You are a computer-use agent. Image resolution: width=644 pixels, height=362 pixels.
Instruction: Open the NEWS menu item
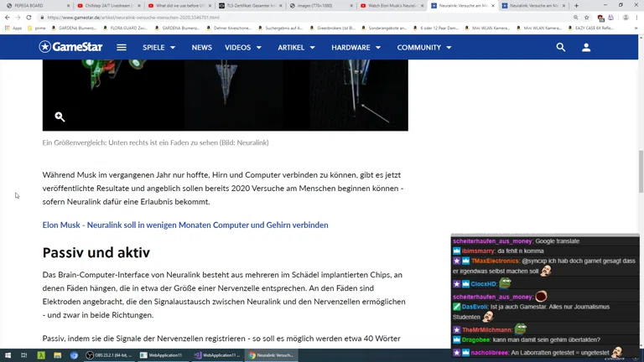201,47
